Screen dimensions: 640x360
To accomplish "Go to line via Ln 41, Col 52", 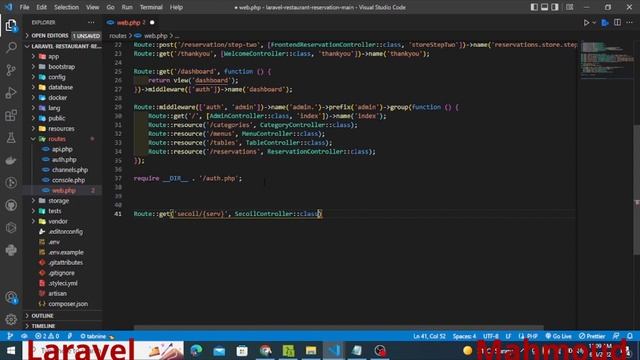I will 429,336.
